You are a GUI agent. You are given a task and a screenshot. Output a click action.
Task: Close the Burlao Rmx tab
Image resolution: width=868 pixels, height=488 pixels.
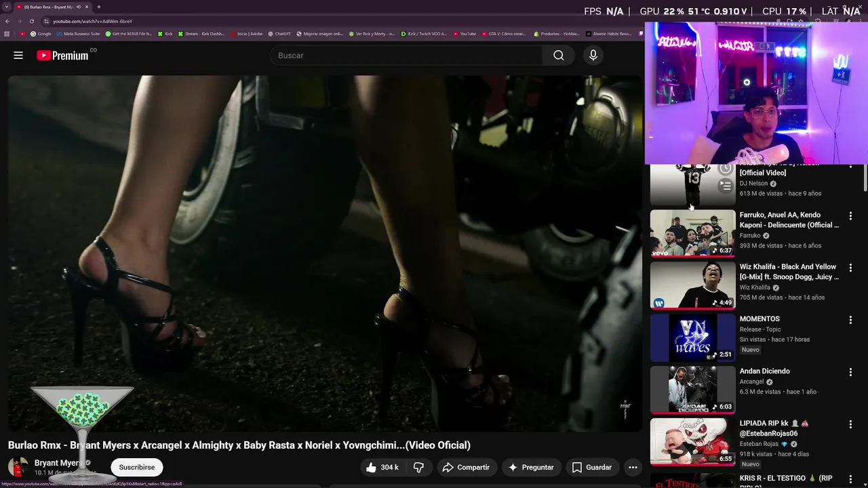[87, 7]
